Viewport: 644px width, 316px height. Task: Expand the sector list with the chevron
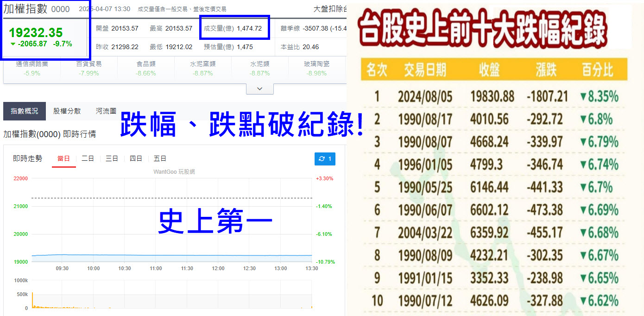(260, 88)
